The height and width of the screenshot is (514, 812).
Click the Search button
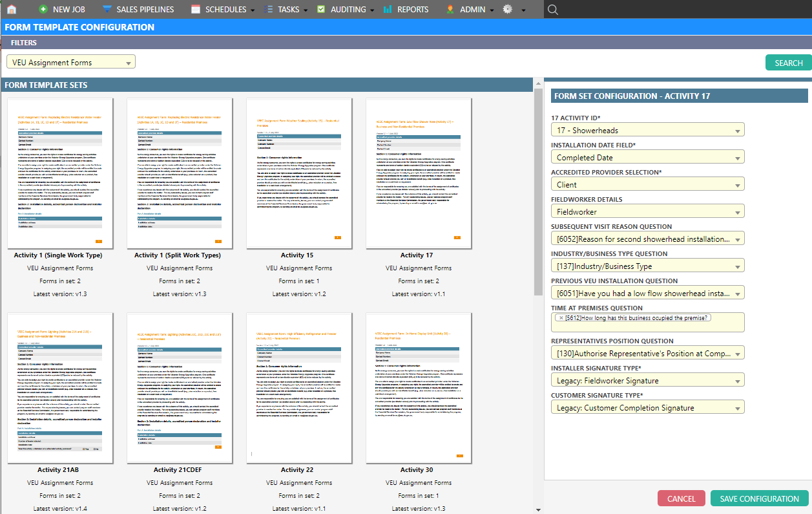point(788,63)
